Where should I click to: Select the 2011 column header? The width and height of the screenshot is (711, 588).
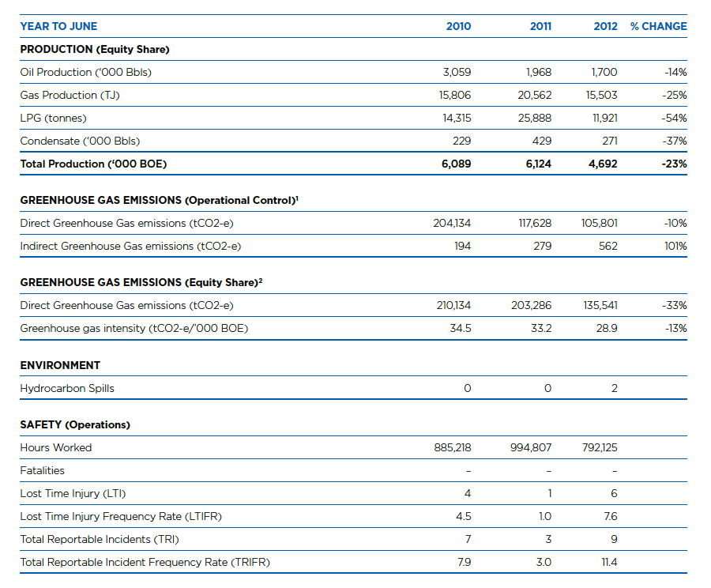540,26
